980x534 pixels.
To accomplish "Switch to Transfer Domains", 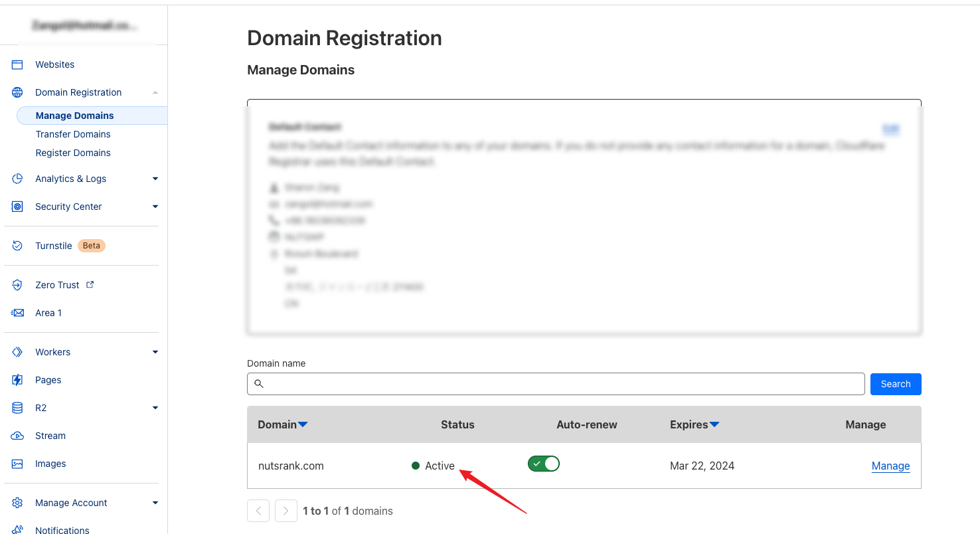I will click(73, 134).
